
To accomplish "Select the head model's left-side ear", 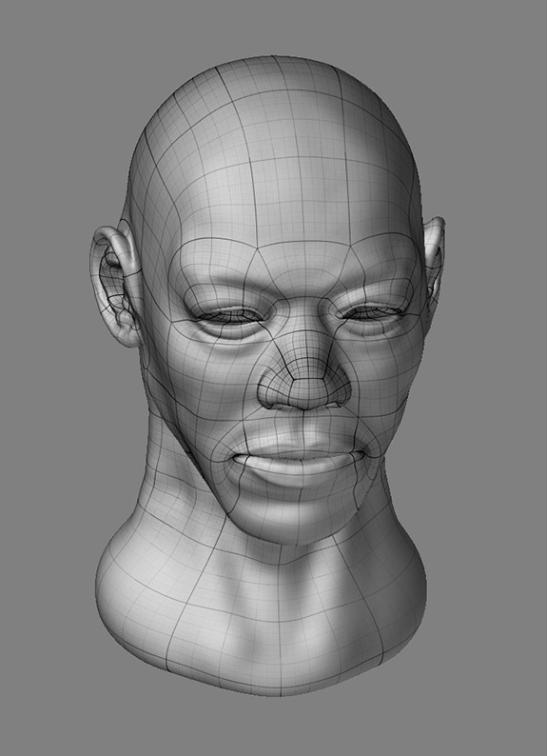I will tap(115, 285).
